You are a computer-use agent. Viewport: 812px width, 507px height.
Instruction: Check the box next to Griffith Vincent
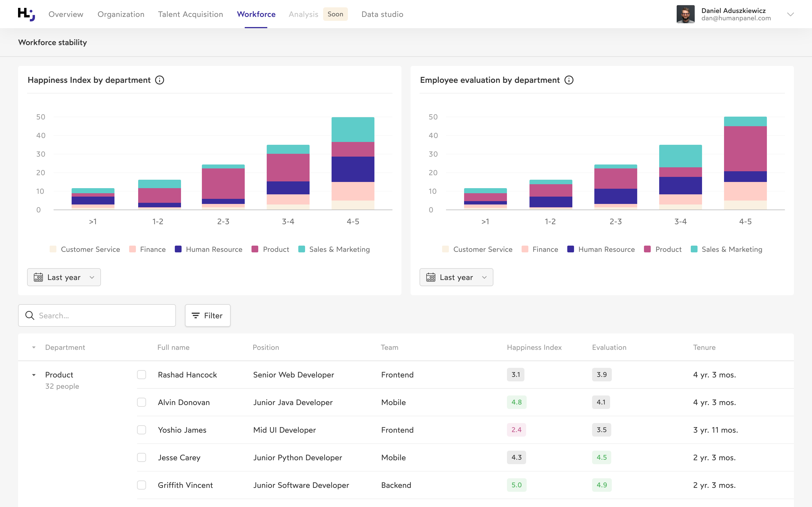click(142, 485)
